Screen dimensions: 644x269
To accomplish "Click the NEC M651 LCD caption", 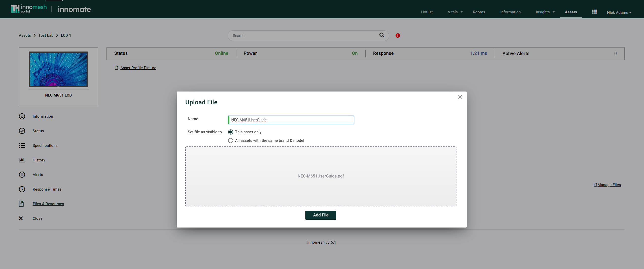I will click(x=58, y=95).
